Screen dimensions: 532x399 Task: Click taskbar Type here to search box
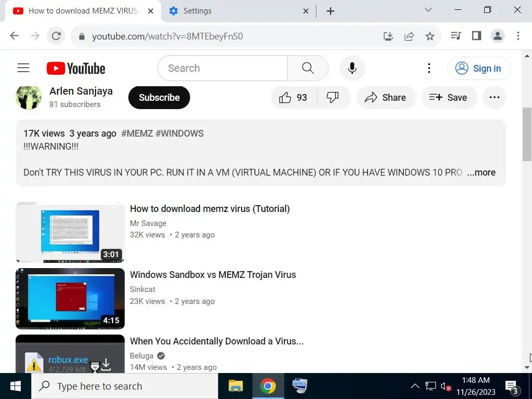click(x=125, y=386)
